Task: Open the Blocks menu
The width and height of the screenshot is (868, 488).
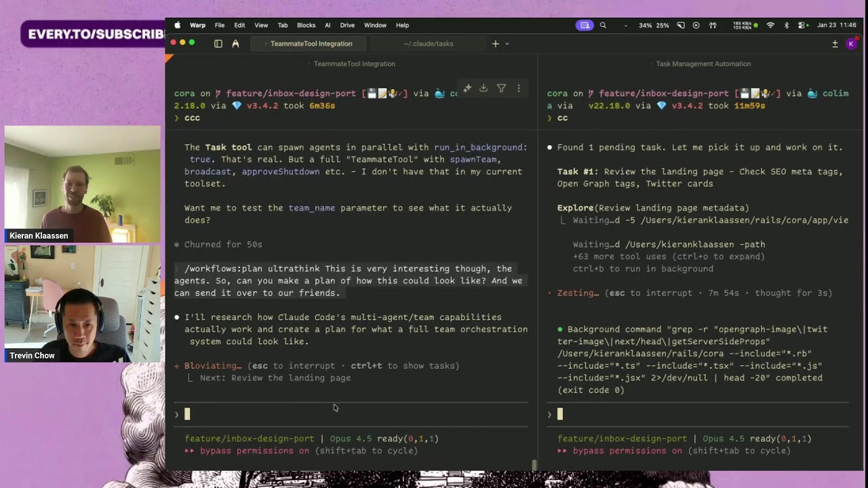Action: pyautogui.click(x=306, y=25)
